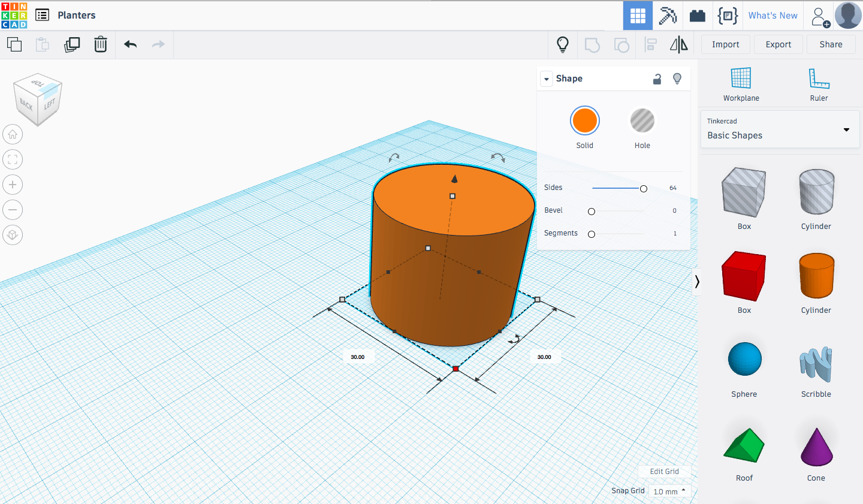Set the shape to Hole
This screenshot has width=863, height=504.
[x=642, y=121]
